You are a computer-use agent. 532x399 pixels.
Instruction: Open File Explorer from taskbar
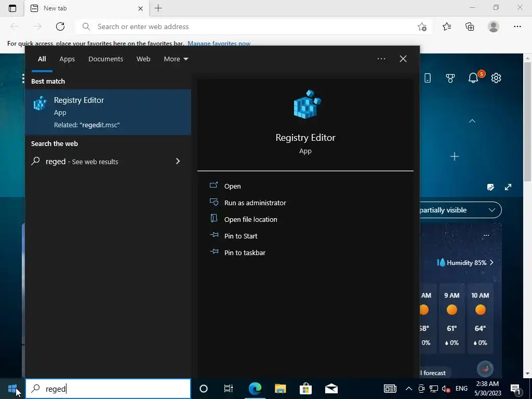[280, 389]
